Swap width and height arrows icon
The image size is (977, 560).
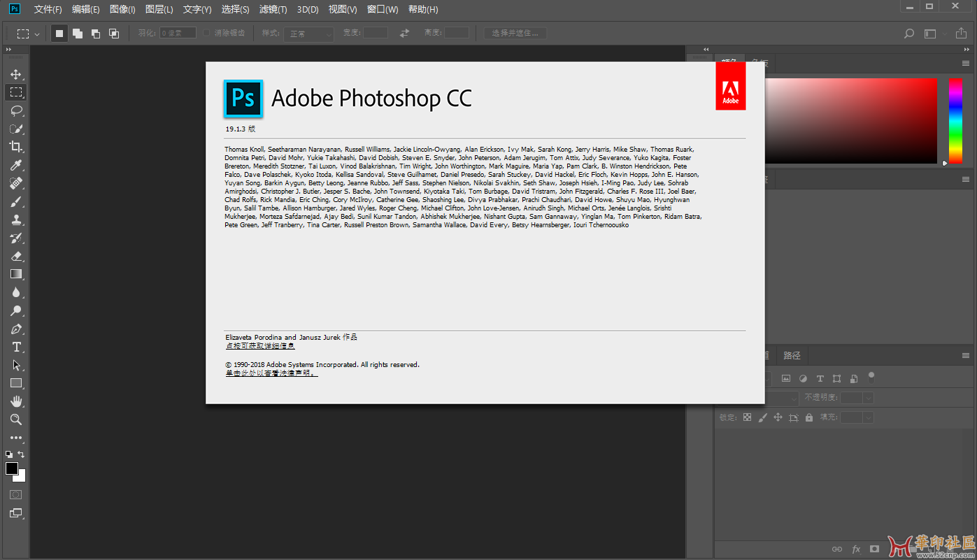point(404,33)
